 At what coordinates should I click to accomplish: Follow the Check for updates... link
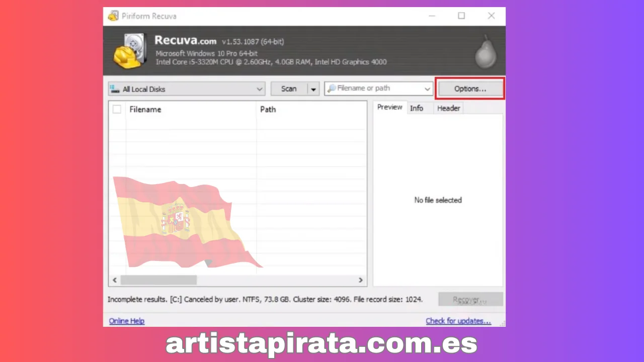click(x=458, y=321)
